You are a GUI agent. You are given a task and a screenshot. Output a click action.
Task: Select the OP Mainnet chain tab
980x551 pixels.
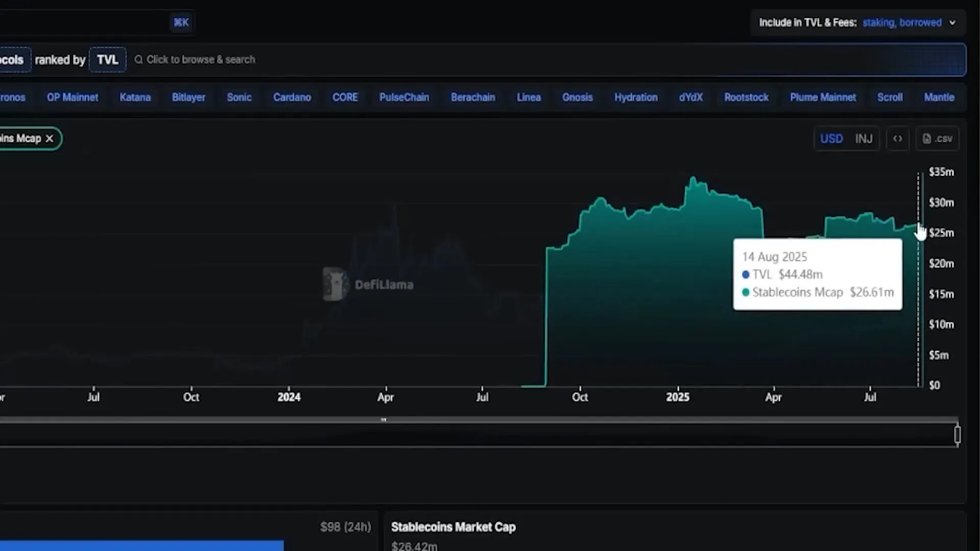click(x=72, y=97)
